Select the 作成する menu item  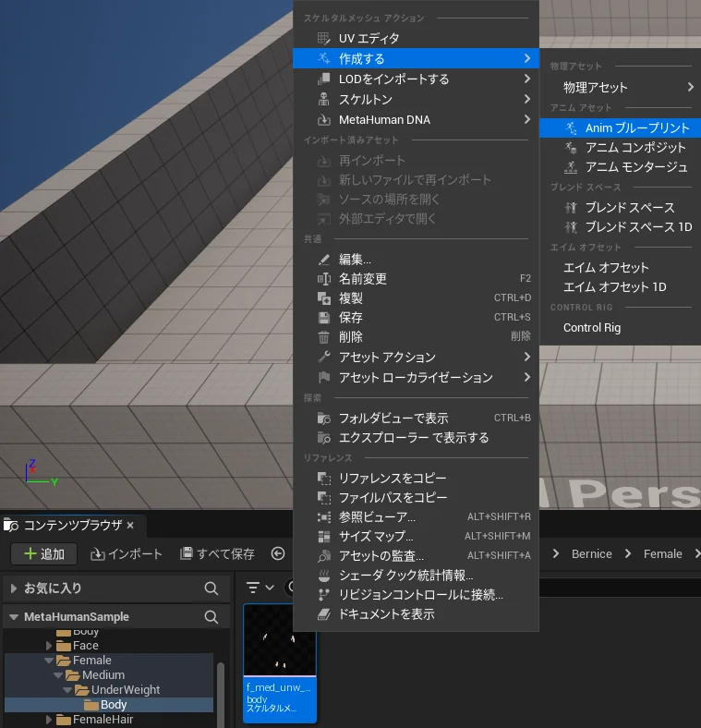[416, 58]
